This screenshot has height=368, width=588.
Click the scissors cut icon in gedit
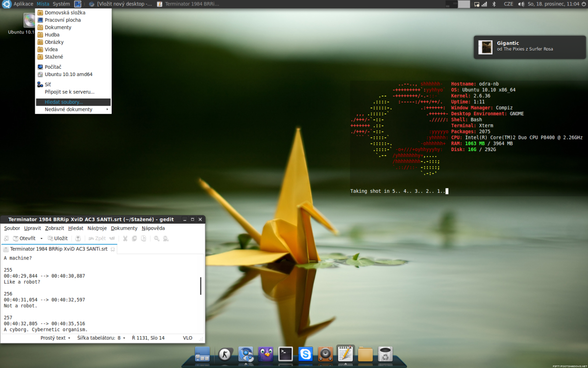125,238
